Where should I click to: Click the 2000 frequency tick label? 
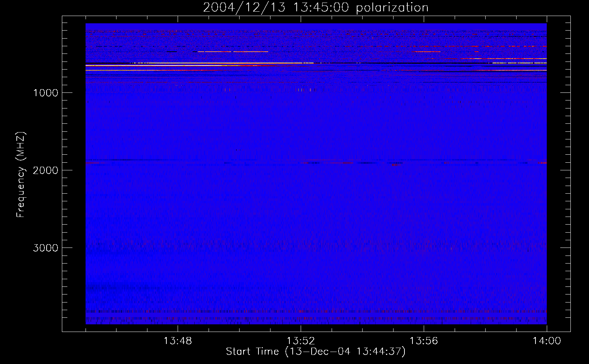point(46,170)
